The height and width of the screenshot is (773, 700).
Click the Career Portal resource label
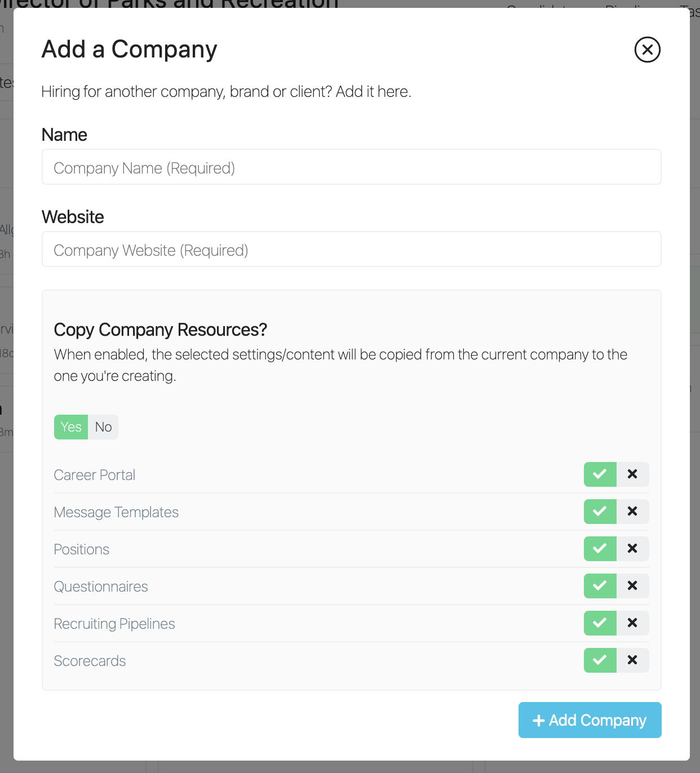tap(95, 475)
